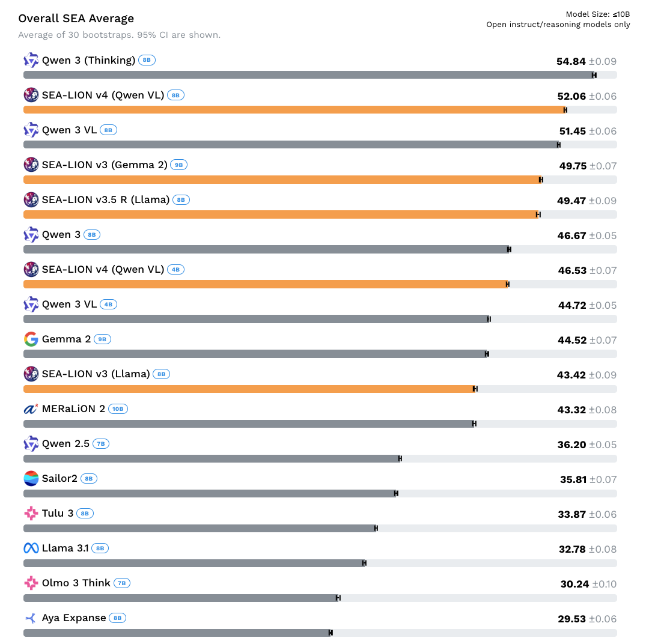Click the 8B badge next to Qwen 3 (Thinking)

pos(147,60)
